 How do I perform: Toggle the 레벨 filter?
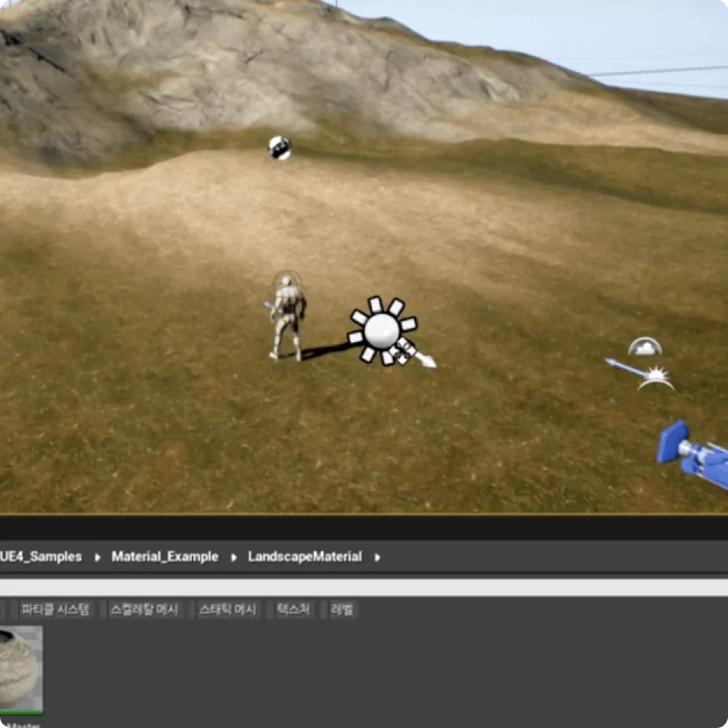pyautogui.click(x=342, y=609)
